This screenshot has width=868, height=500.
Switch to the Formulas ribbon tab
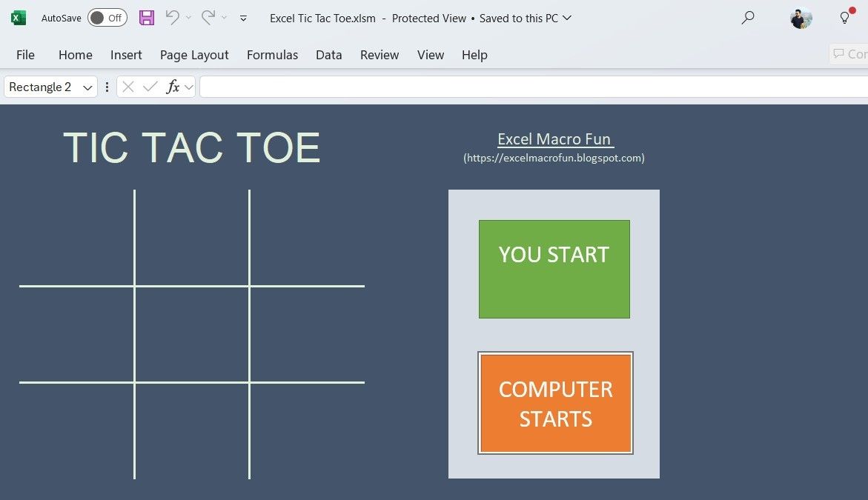click(272, 55)
